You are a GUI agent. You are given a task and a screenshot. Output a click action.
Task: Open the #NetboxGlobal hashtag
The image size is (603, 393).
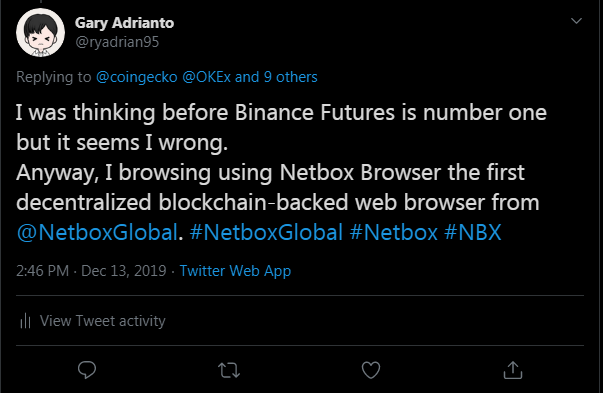[266, 233]
